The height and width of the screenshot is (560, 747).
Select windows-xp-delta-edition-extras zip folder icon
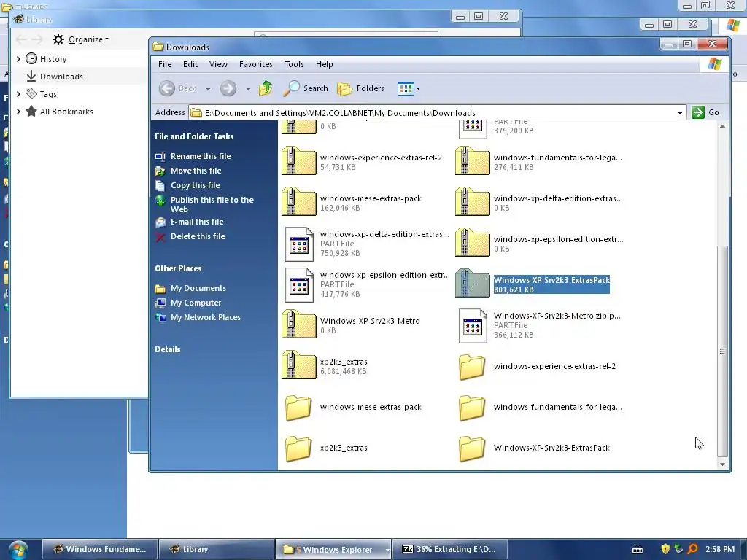coord(472,202)
